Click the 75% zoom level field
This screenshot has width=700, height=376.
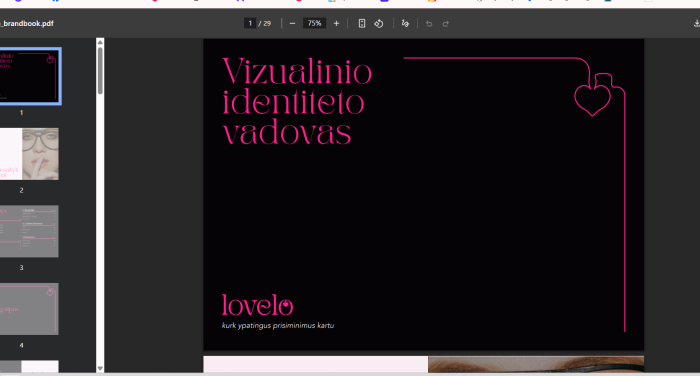(314, 23)
